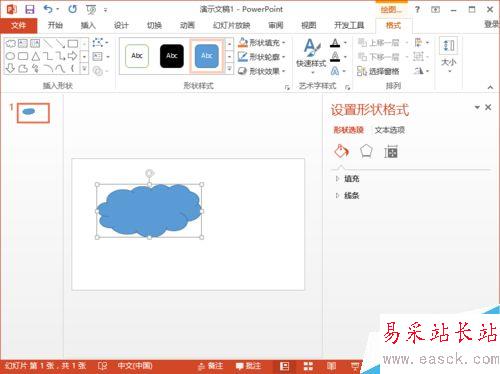Image resolution: width=500 pixels, height=374 pixels.
Task: Open the Rotate objects dropdown
Action: (422, 71)
